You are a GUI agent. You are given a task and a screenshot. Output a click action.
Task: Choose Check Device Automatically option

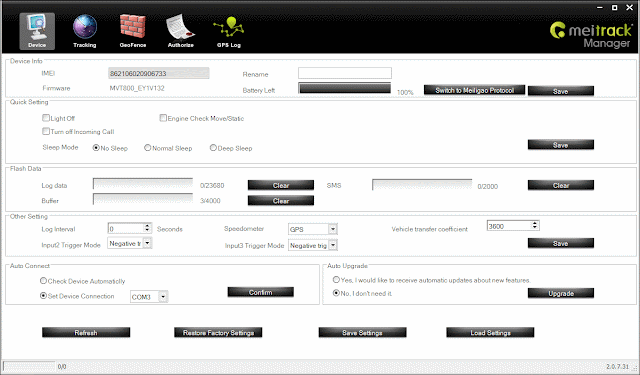[x=43, y=281]
